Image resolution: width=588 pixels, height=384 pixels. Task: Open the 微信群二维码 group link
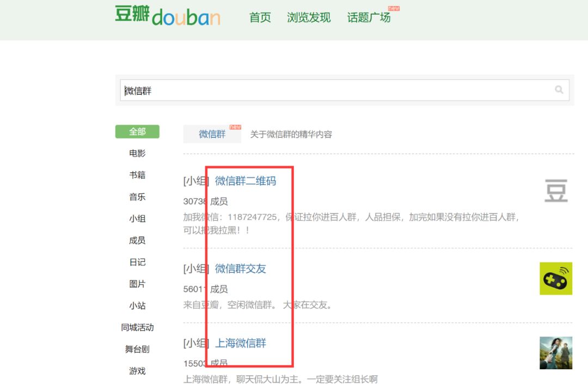(x=246, y=181)
